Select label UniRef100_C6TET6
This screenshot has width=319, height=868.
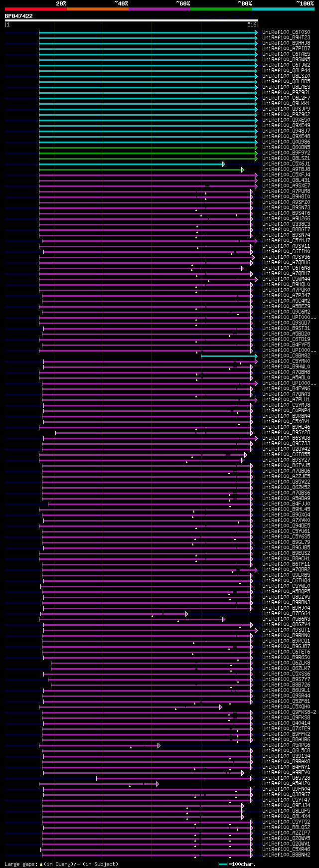[x=286, y=652]
